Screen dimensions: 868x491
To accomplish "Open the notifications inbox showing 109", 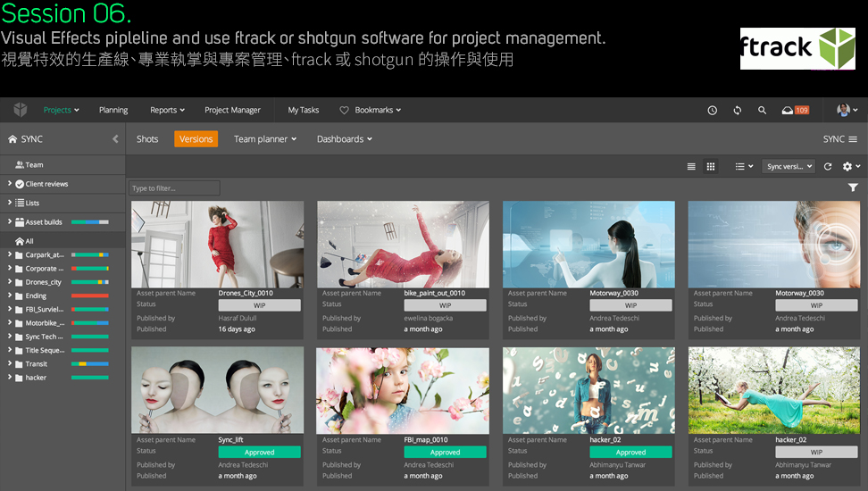I will click(794, 111).
